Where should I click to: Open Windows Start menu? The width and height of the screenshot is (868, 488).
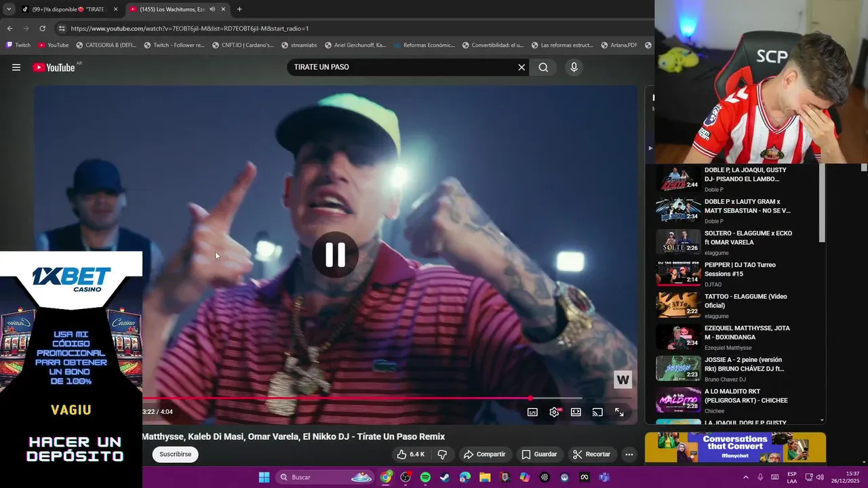tap(264, 477)
